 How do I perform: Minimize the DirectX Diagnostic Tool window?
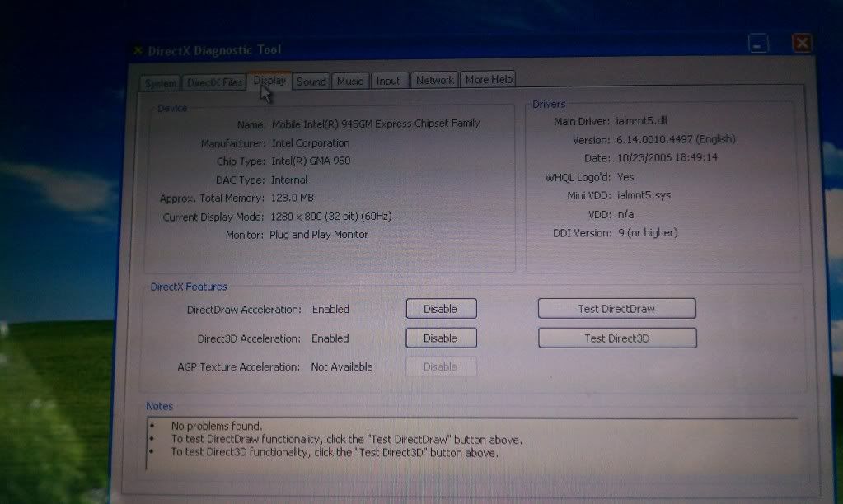coord(758,44)
